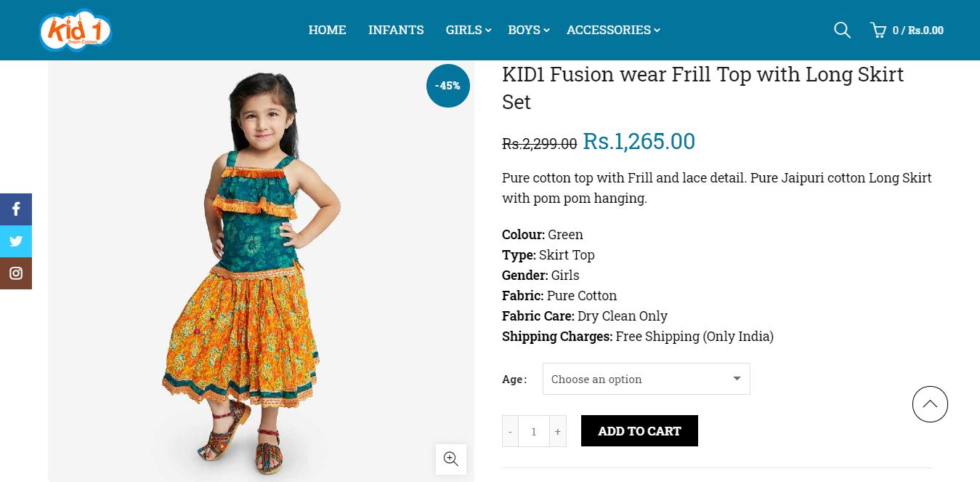The height and width of the screenshot is (482, 980).
Task: Click the quantity number field
Action: (534, 431)
